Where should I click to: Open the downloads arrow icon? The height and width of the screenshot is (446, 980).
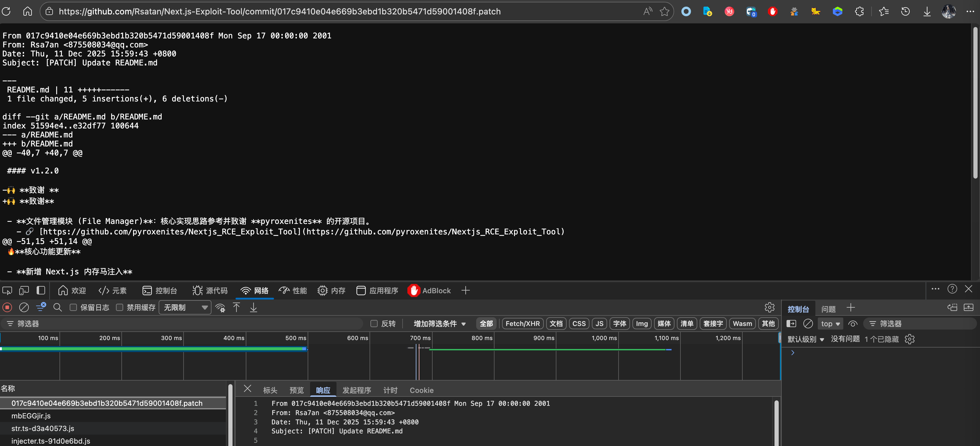tap(927, 11)
